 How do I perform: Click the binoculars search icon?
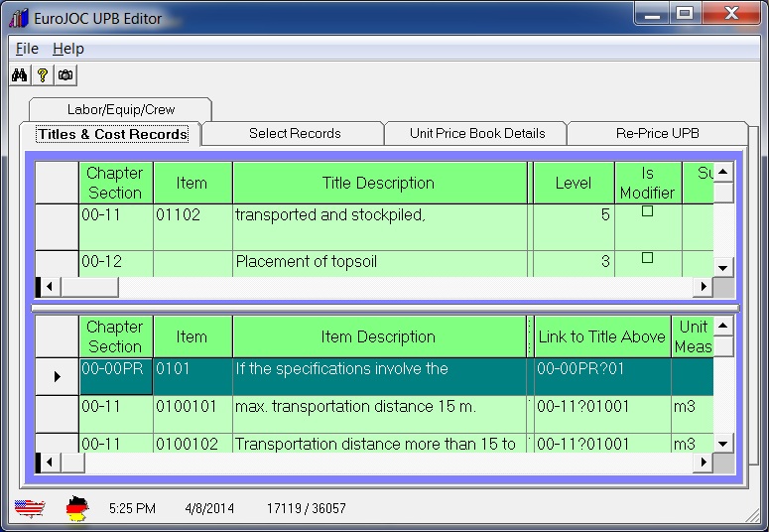(x=19, y=74)
